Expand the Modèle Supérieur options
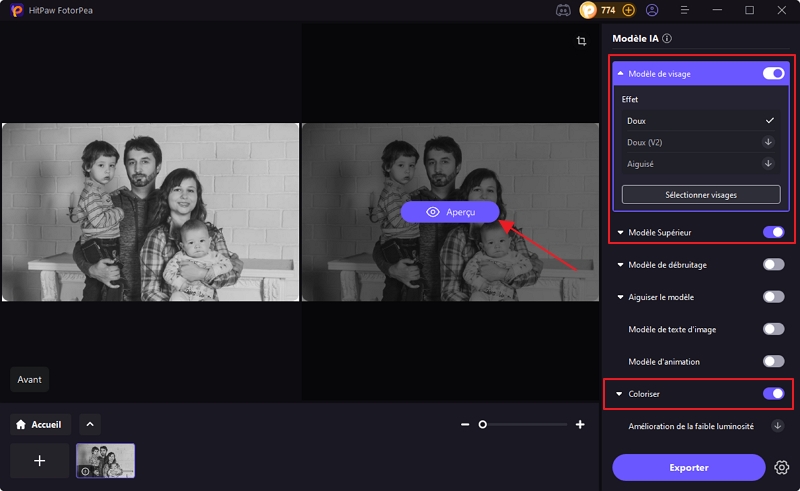800x491 pixels. click(620, 232)
